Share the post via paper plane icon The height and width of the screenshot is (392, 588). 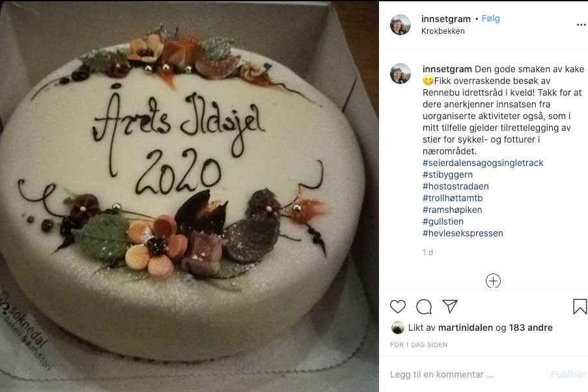[x=449, y=307]
